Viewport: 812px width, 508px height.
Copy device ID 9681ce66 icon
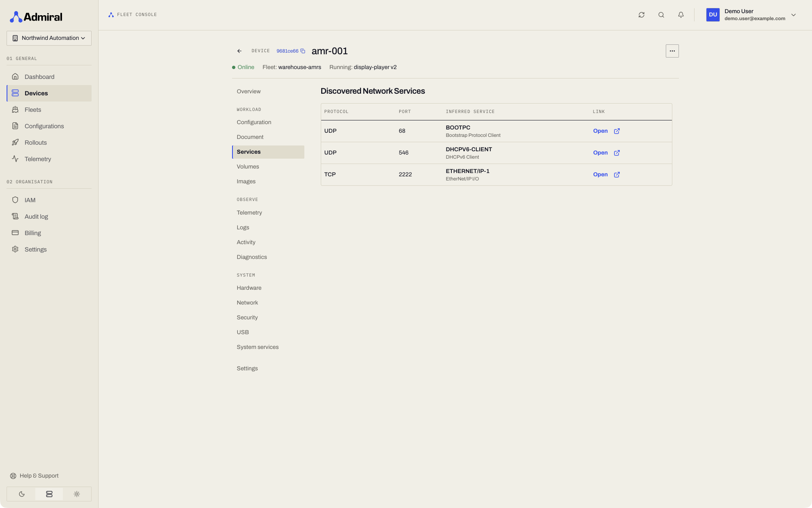[x=303, y=51]
